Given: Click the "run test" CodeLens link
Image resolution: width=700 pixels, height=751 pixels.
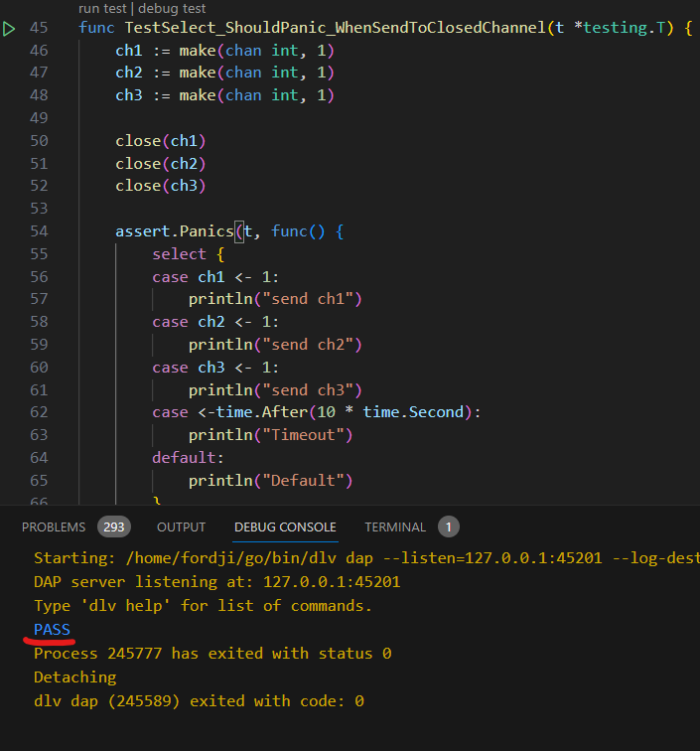Looking at the screenshot, I should point(105,8).
